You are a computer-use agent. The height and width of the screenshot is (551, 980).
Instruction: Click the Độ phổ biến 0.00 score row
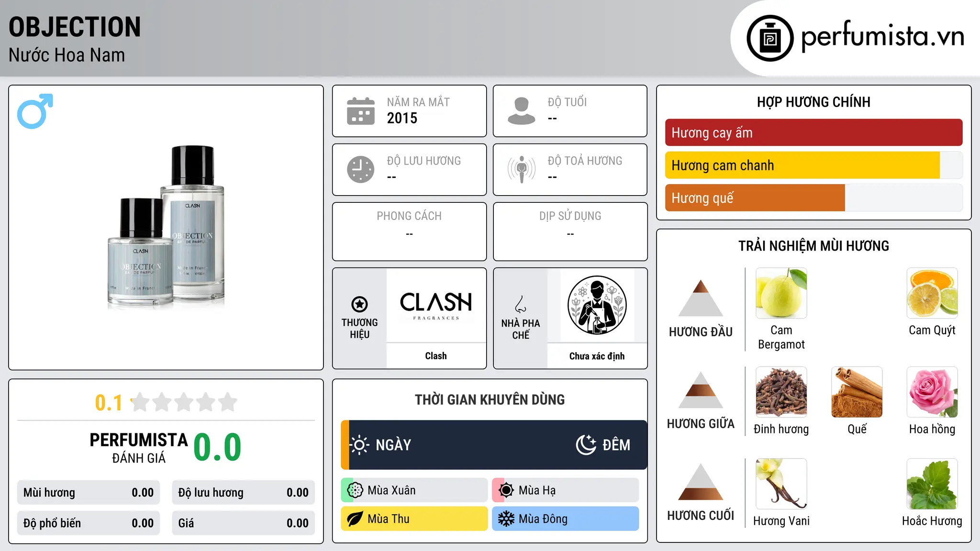[89, 523]
